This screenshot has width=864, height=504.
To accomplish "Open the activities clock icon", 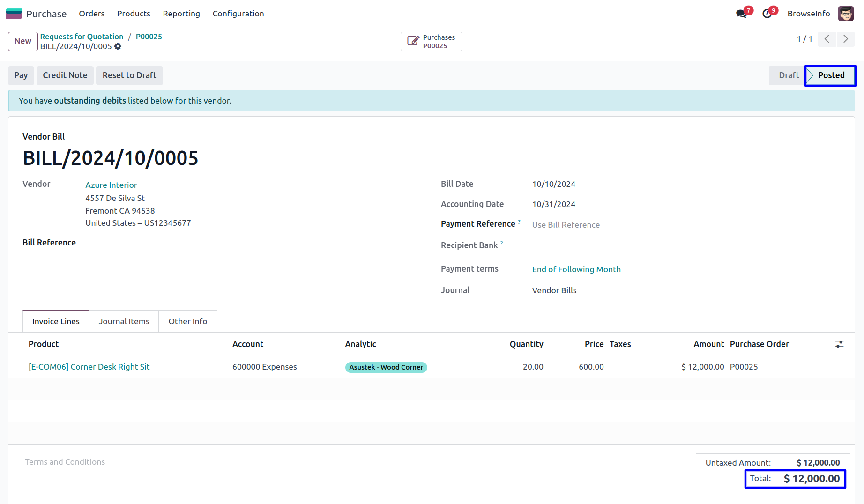I will coord(767,14).
